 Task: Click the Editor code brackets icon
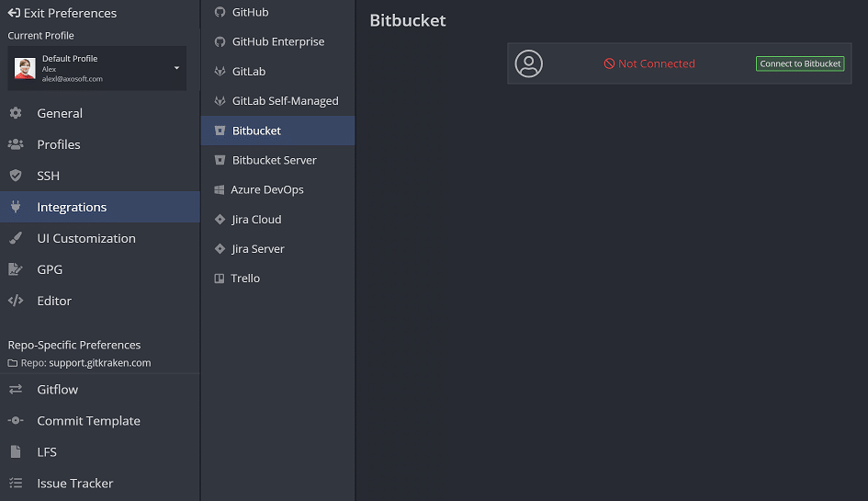(16, 301)
